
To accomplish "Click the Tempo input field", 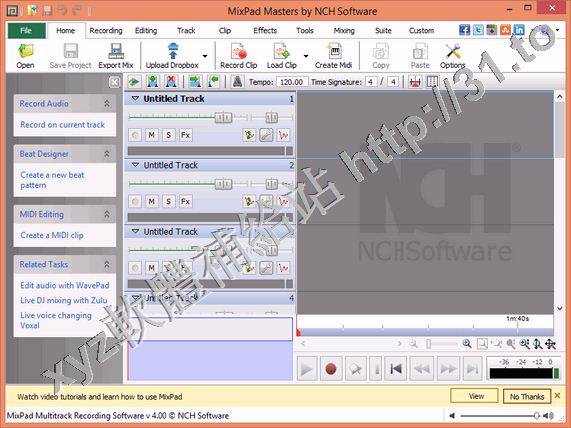I will [292, 82].
